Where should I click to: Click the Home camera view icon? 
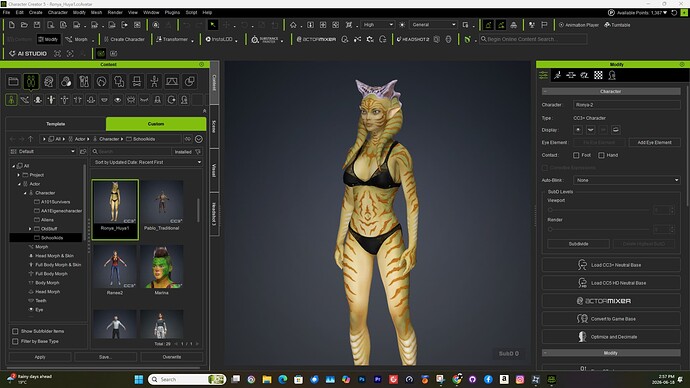pyautogui.click(x=293, y=25)
